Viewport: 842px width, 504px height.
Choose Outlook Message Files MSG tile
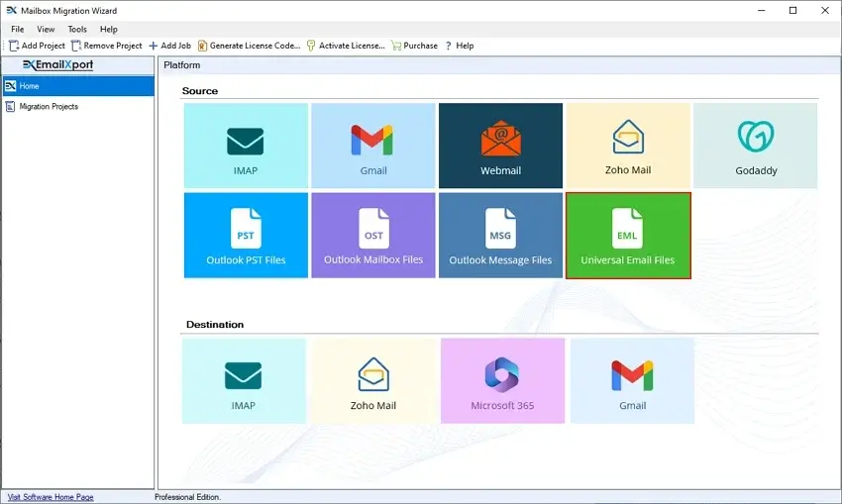500,236
